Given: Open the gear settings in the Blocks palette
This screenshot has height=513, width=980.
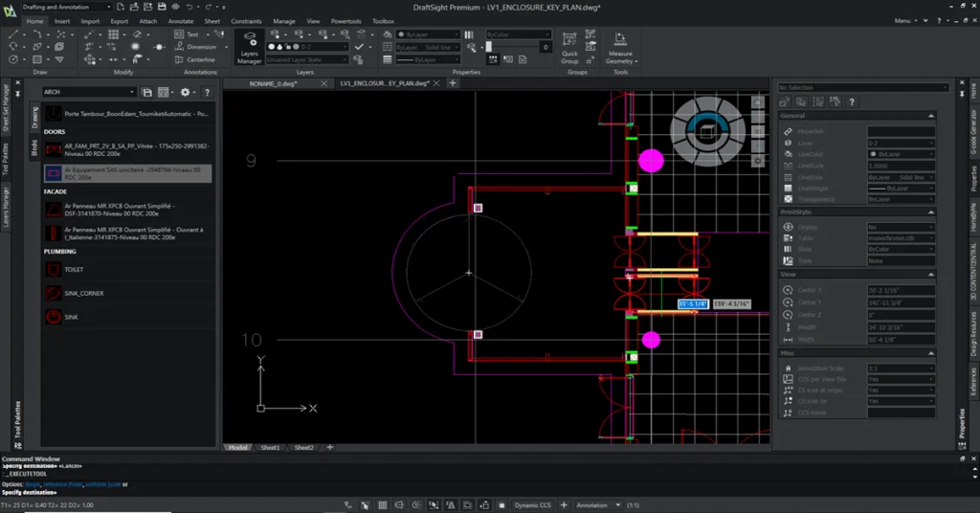Looking at the screenshot, I should coord(186,93).
